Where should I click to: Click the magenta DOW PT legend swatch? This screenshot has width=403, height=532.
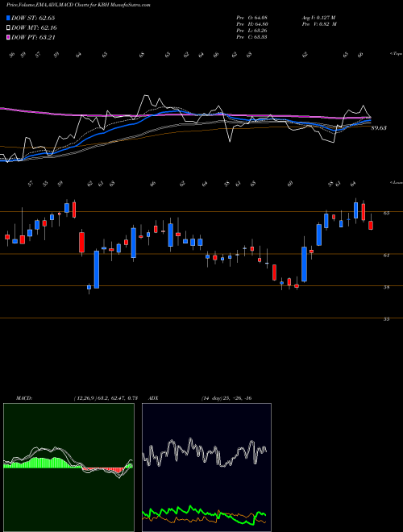pos(9,38)
